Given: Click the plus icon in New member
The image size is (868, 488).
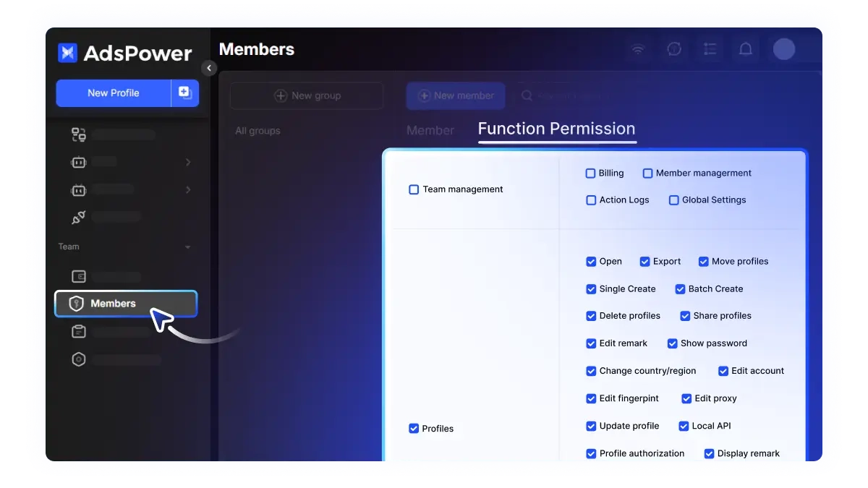Looking at the screenshot, I should (425, 95).
